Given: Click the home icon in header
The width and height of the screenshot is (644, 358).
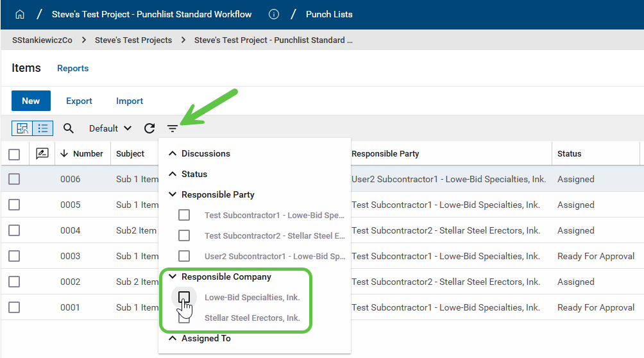Looking at the screenshot, I should (x=19, y=14).
